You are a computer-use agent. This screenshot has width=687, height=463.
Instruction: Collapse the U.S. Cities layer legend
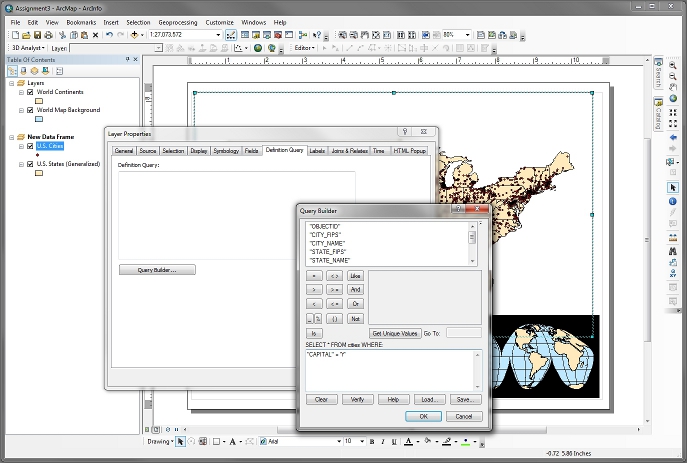tap(21, 146)
